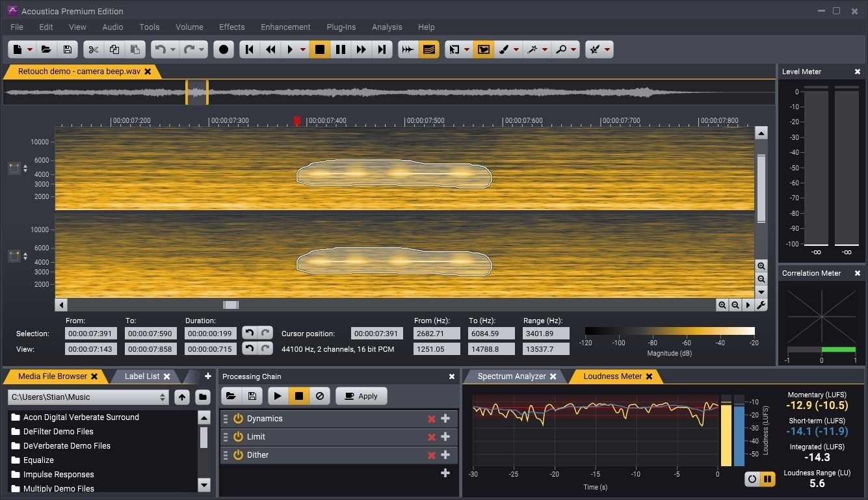Activate the freehand spectral selection tool

point(484,49)
